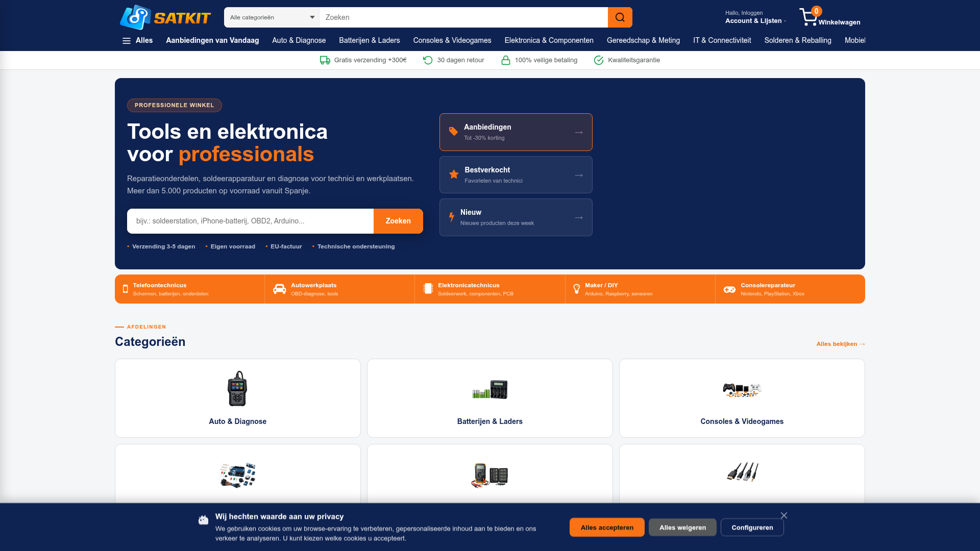
Task: Click the Consolereparateur profile label
Action: click(768, 285)
